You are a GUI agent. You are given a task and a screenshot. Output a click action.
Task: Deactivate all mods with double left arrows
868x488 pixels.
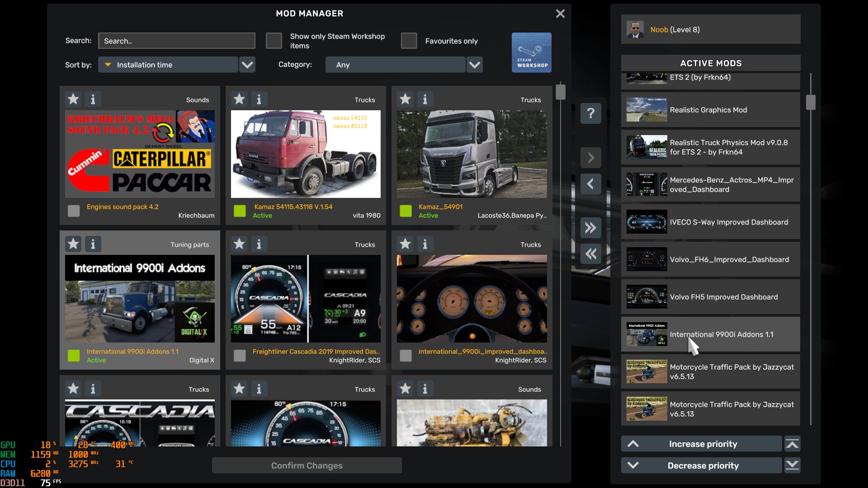click(x=590, y=254)
